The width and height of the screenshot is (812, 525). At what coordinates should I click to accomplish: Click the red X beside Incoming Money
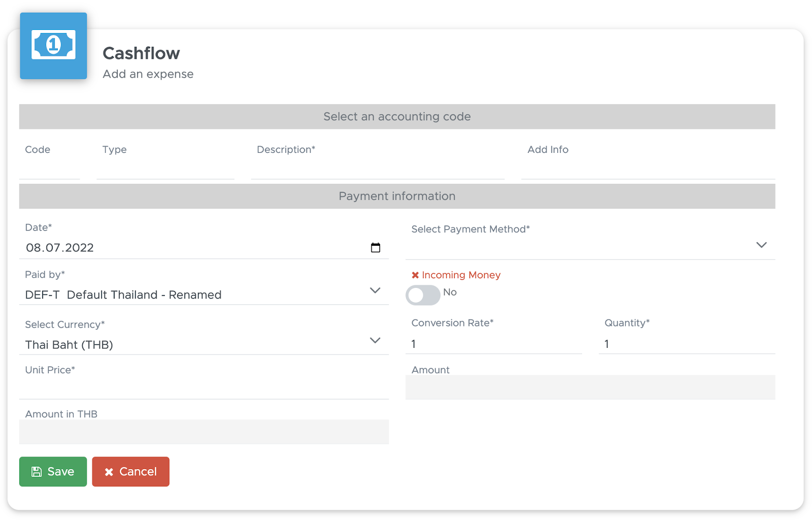point(415,275)
